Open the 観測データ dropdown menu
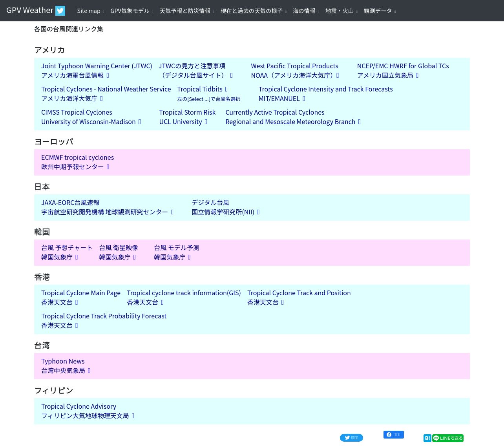Viewport: 504px width, 446px height. pyautogui.click(x=380, y=11)
